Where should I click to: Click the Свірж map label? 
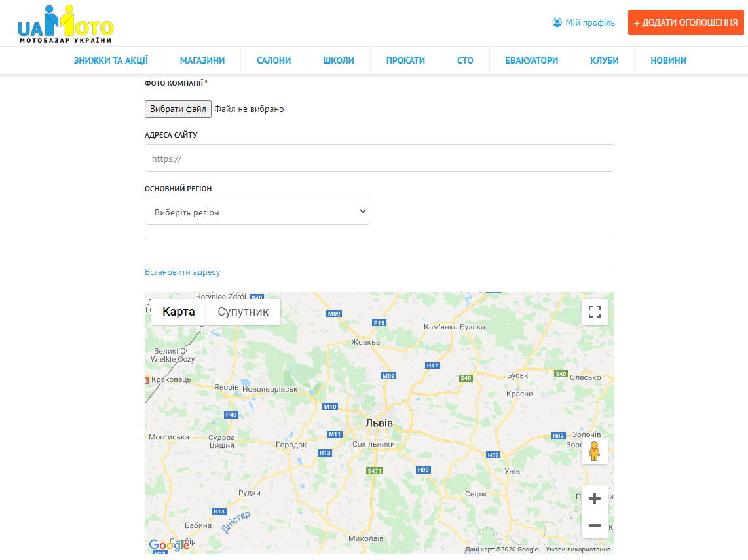476,494
